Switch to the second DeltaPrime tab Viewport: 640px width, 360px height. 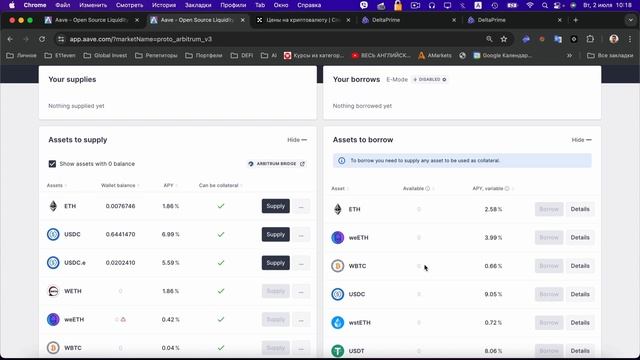click(x=515, y=20)
